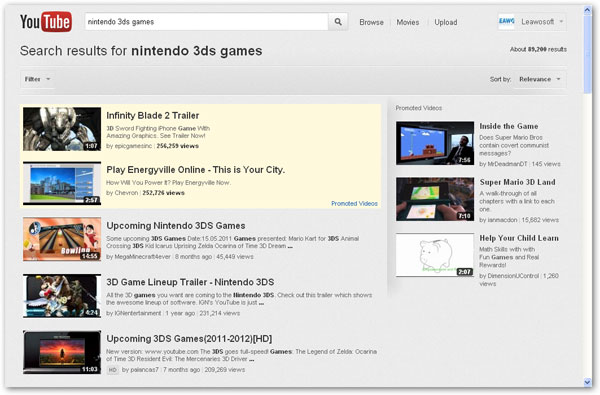Click the 231,214 views text
The width and height of the screenshot is (600, 395).
coord(220,313)
